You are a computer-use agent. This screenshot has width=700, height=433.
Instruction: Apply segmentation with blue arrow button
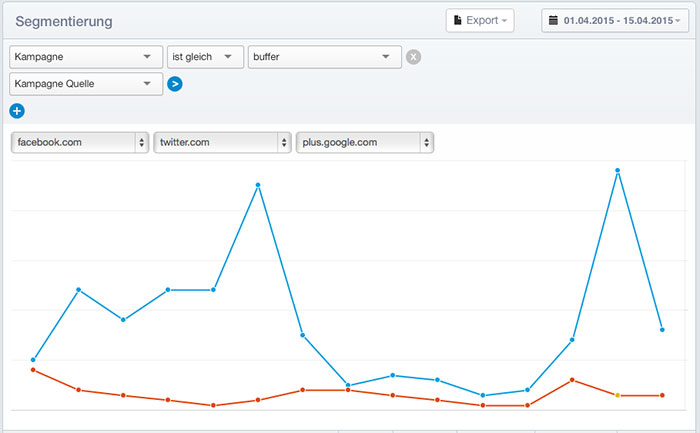click(x=175, y=84)
